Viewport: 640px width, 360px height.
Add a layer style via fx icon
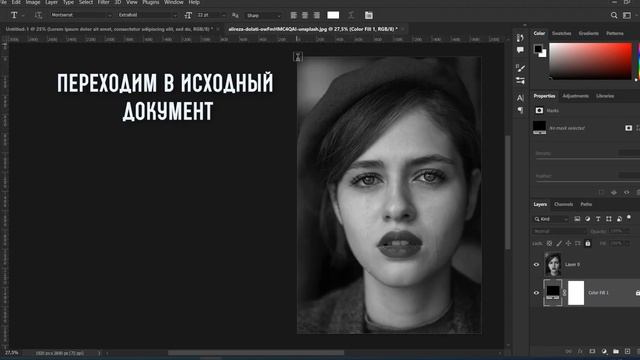(x=580, y=351)
